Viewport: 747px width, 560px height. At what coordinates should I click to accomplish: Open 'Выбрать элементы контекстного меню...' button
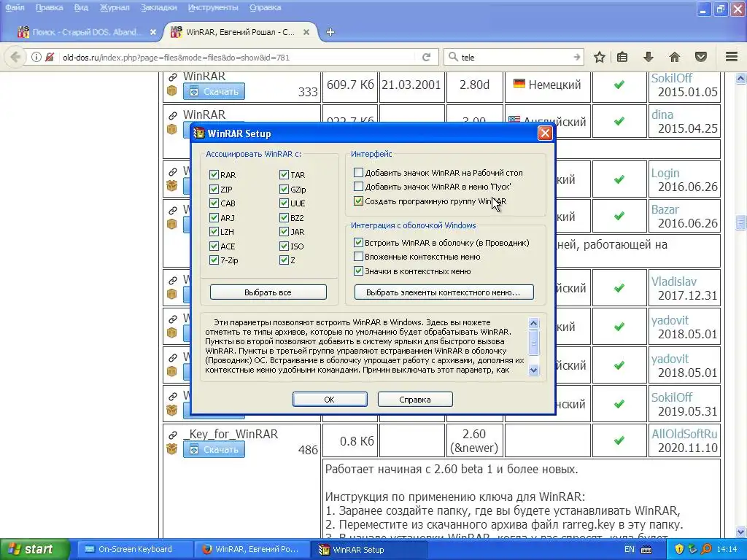coord(444,292)
